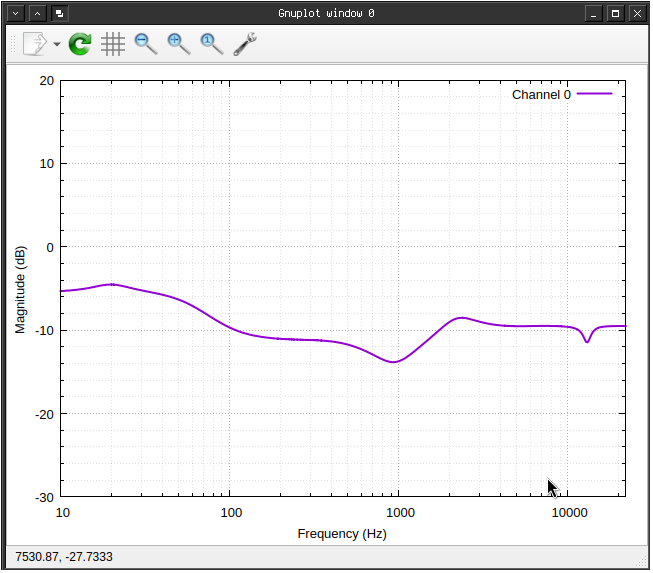
Task: Click the sharp notch in curve above 10000 Hz
Action: pyautogui.click(x=587, y=341)
